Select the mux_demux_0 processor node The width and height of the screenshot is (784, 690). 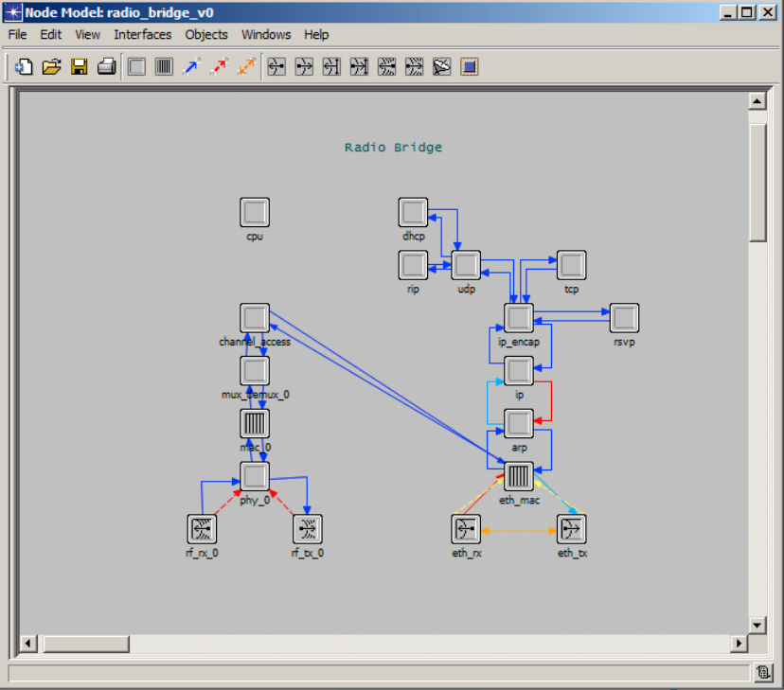(x=255, y=371)
